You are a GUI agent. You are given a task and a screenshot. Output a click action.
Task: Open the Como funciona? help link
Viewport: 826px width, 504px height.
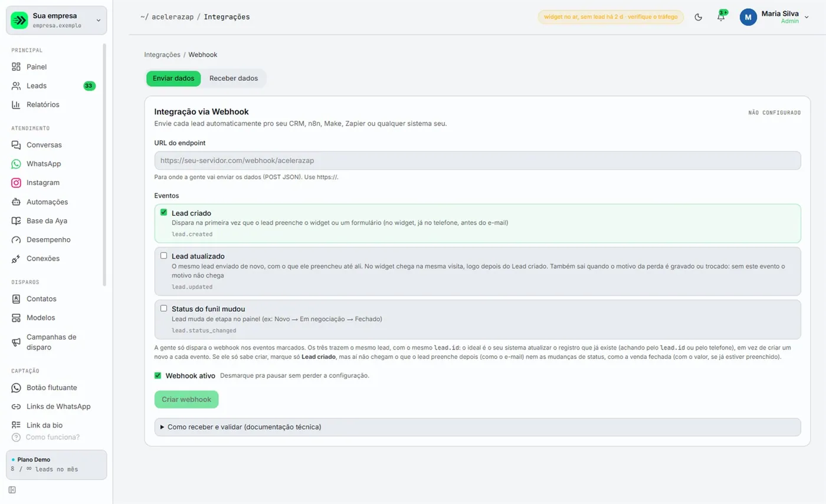[x=46, y=437]
